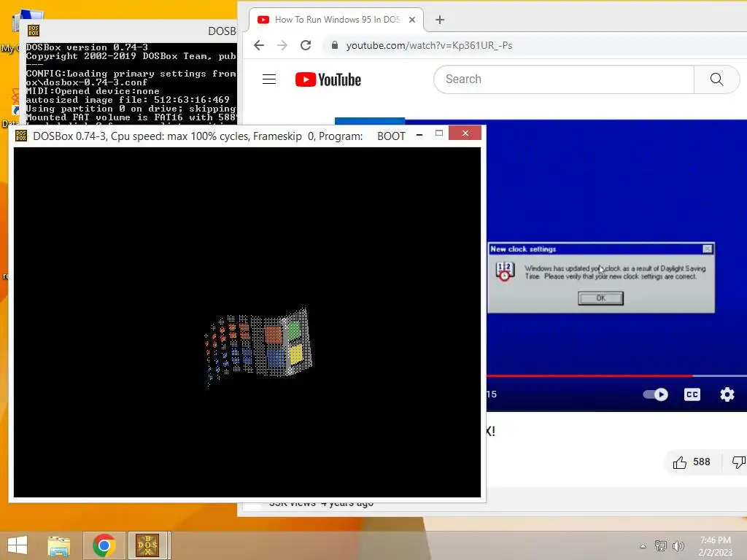The image size is (747, 560).
Task: Select the 'How To Run Windows 95 In DOS' tab
Action: 336,20
